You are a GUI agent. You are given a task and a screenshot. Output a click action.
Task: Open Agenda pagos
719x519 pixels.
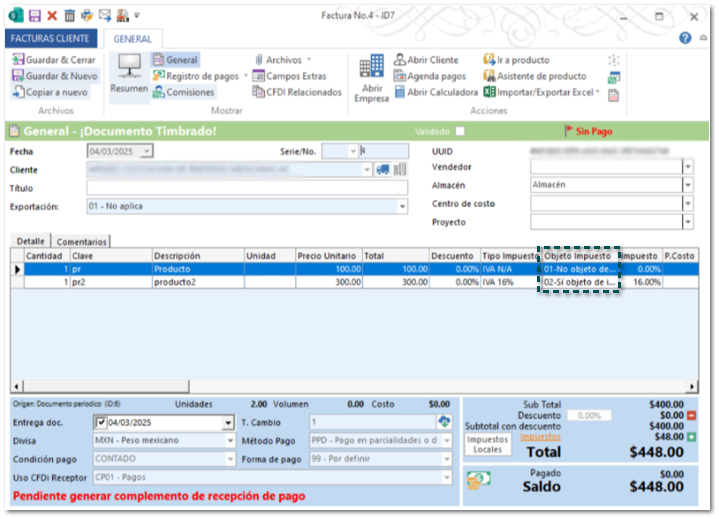tap(430, 76)
